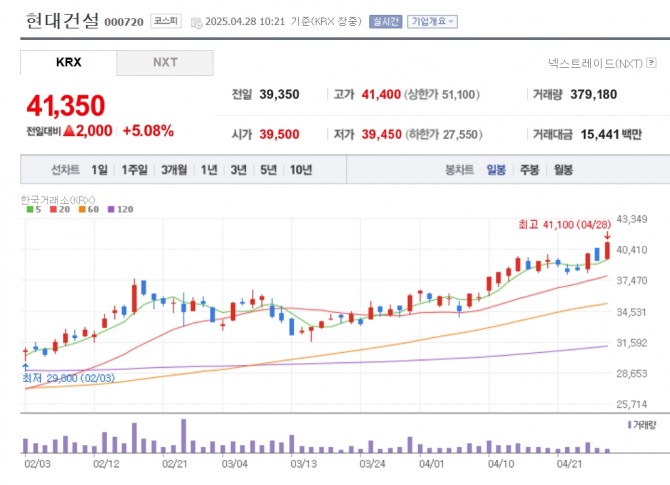Click the 상한가 51,100 text
This screenshot has width=670, height=485.
pyautogui.click(x=442, y=94)
